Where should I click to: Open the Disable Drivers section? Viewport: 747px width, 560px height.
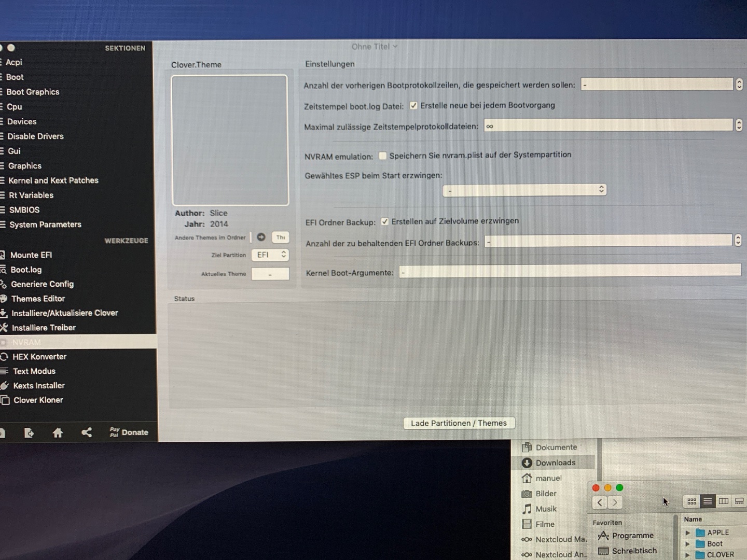(35, 136)
